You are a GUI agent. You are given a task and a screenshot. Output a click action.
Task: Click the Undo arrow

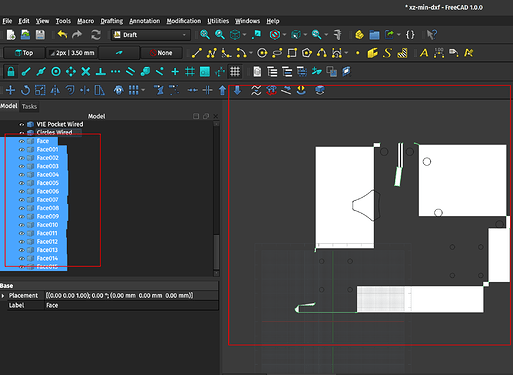[x=62, y=35]
